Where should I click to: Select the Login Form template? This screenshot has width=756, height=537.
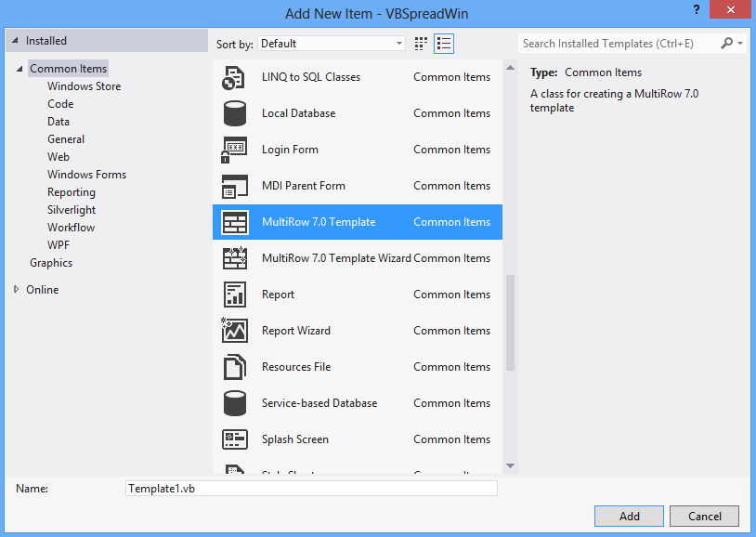(x=358, y=150)
